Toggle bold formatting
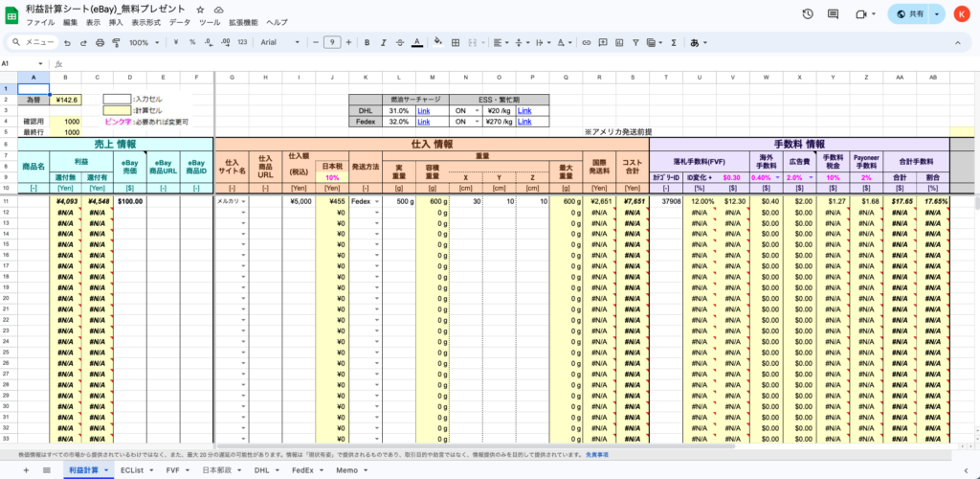Image resolution: width=980 pixels, height=479 pixels. [367, 42]
